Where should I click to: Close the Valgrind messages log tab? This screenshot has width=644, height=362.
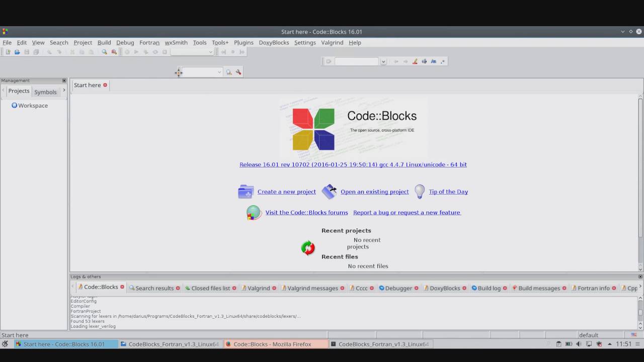(342, 288)
